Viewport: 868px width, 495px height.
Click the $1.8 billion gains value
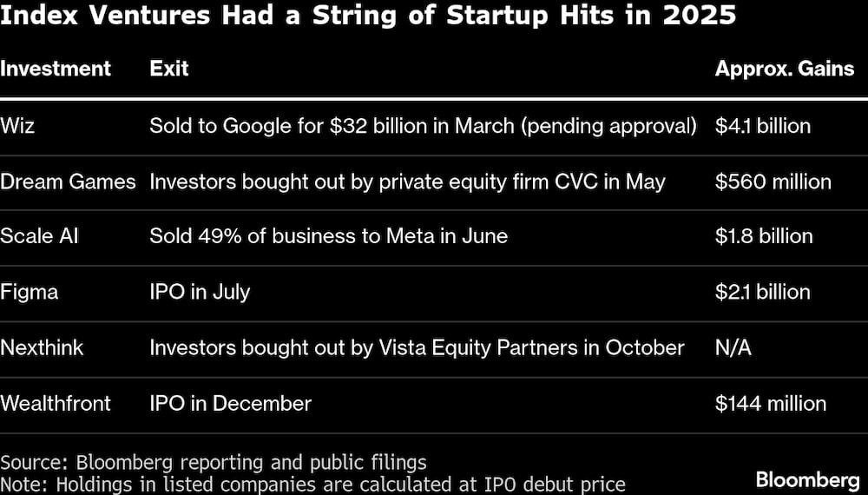764,236
